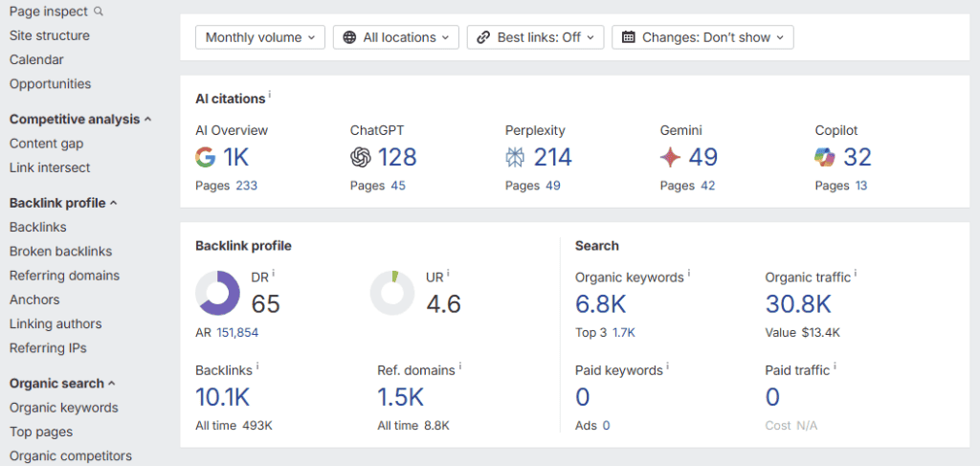980x466 pixels.
Task: Open Organic competitors report
Action: coord(71,456)
